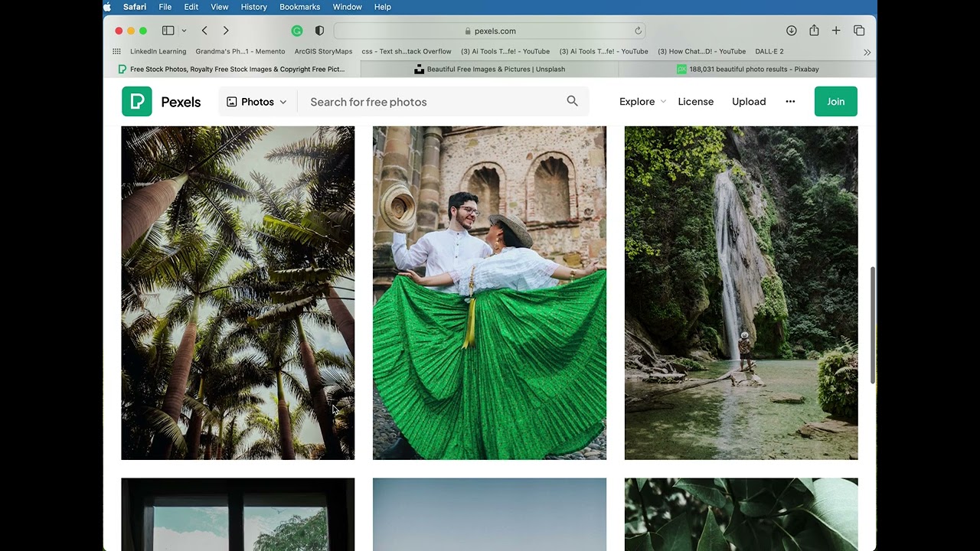Open css - Text sh...tack Overflow bookmark
The height and width of the screenshot is (551, 980).
click(x=407, y=51)
